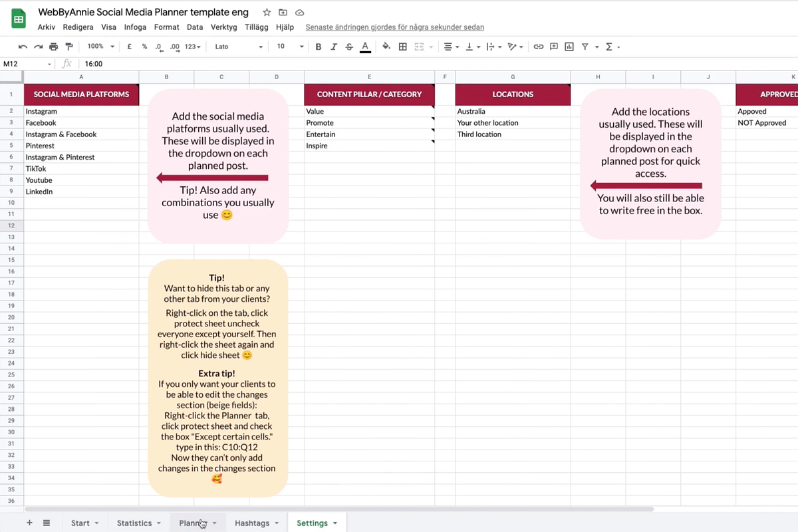The height and width of the screenshot is (532, 798).
Task: Toggle strikethrough formatting
Action: pos(349,47)
